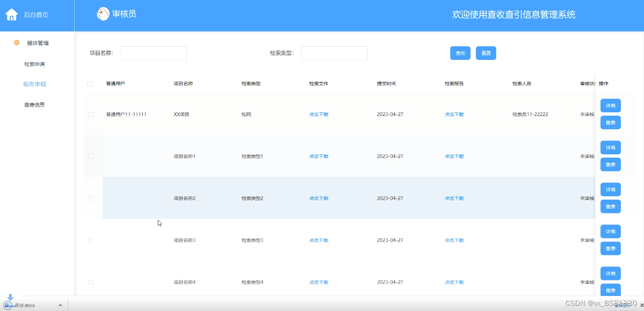Click the home icon for 后台首页
This screenshot has height=311, width=644.
[11, 15]
